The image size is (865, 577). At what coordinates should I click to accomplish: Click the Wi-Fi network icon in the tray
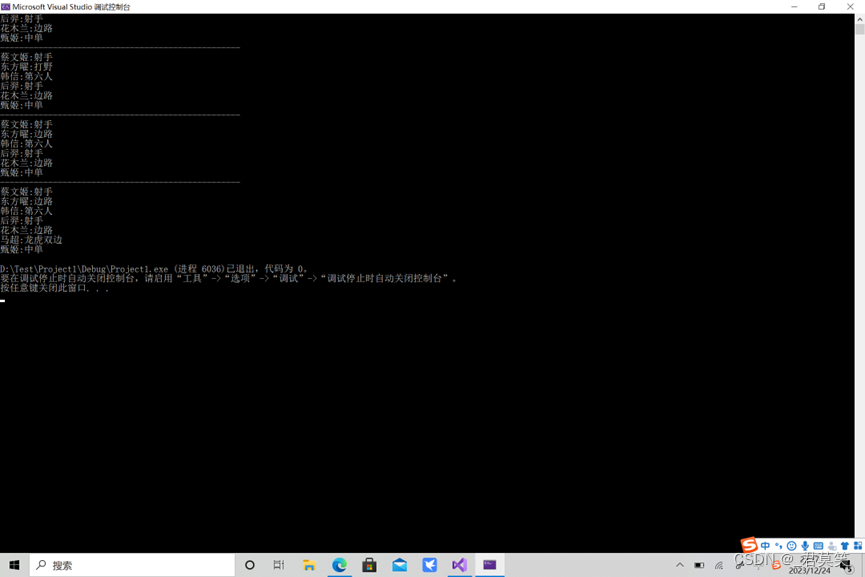pos(718,565)
